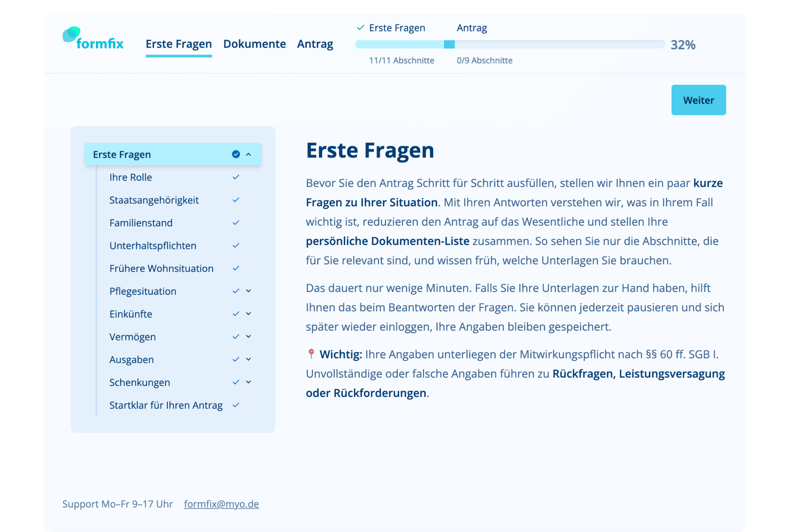Expand the Vermögen subsection chevron
Screen dimensions: 790x532
(x=248, y=337)
